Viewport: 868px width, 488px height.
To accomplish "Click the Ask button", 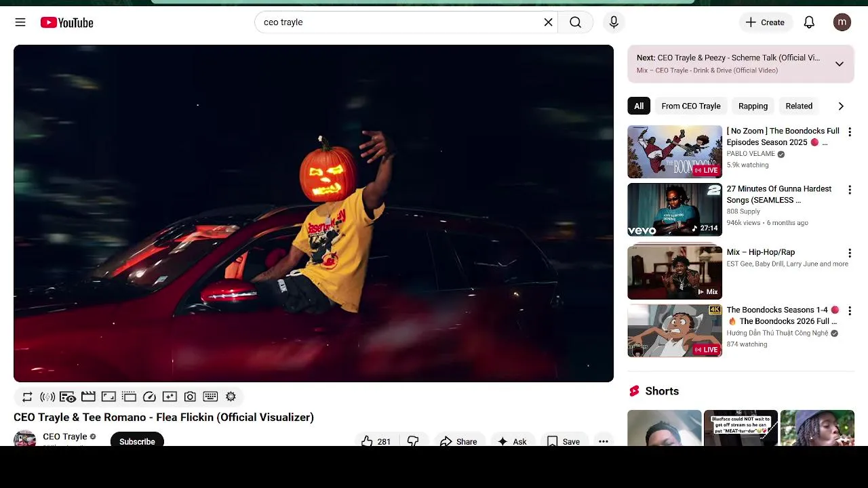I will click(512, 441).
